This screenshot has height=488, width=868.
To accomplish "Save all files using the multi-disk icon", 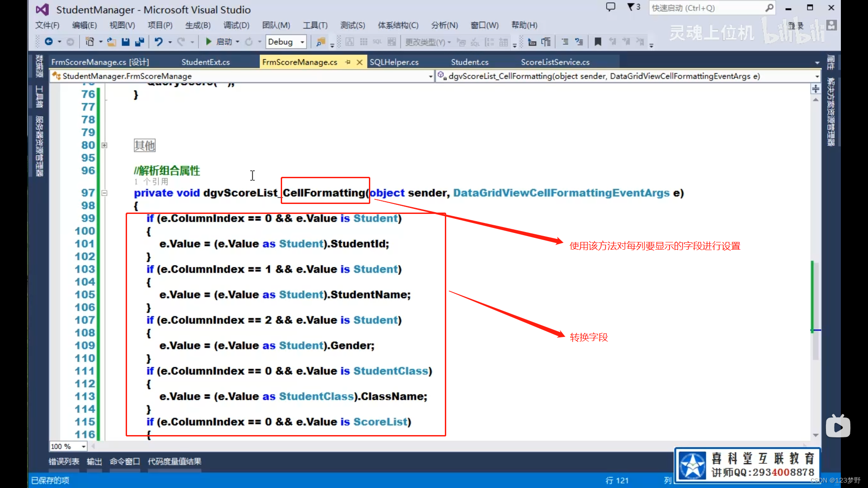I will [140, 42].
